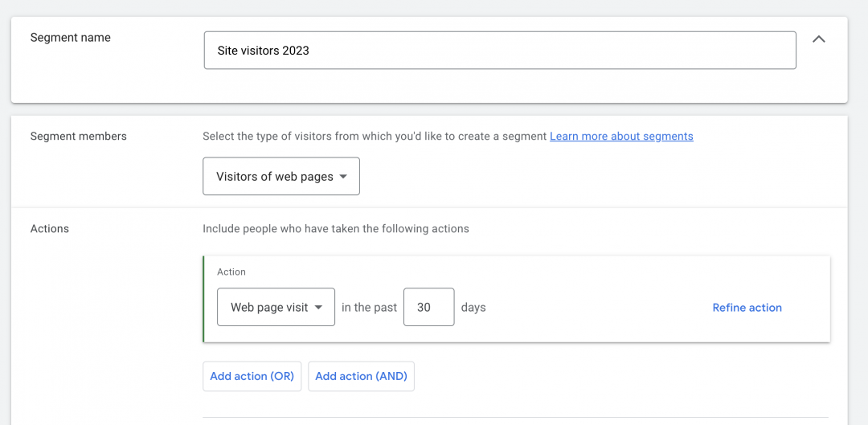Click the Segment name label
The image size is (868, 425).
click(70, 38)
